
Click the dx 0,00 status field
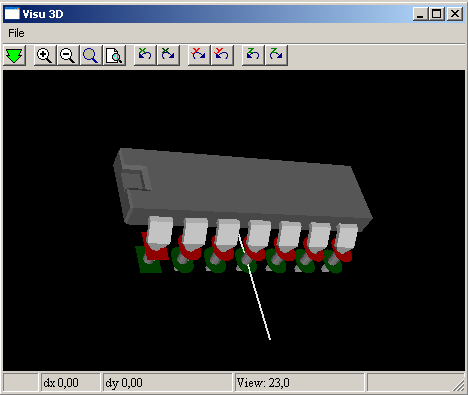70,382
